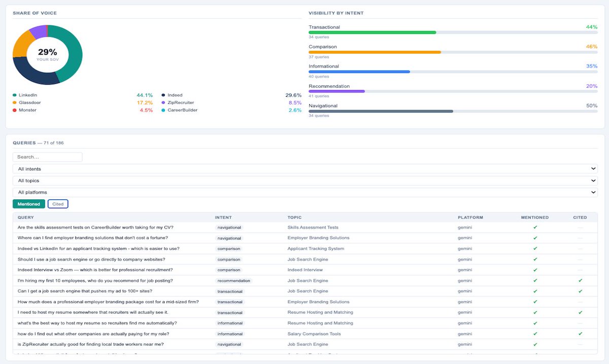Toggle the Cited filter button
The height and width of the screenshot is (364, 609).
pyautogui.click(x=58, y=204)
